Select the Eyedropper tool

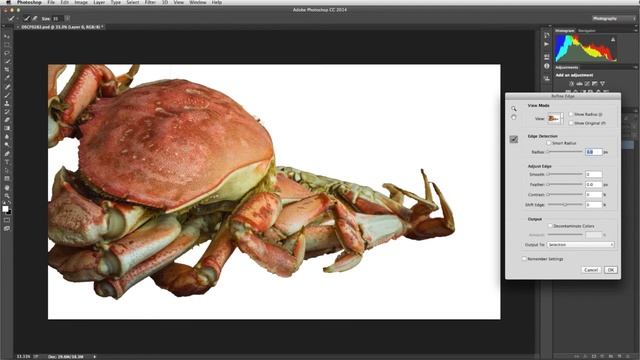click(x=7, y=78)
